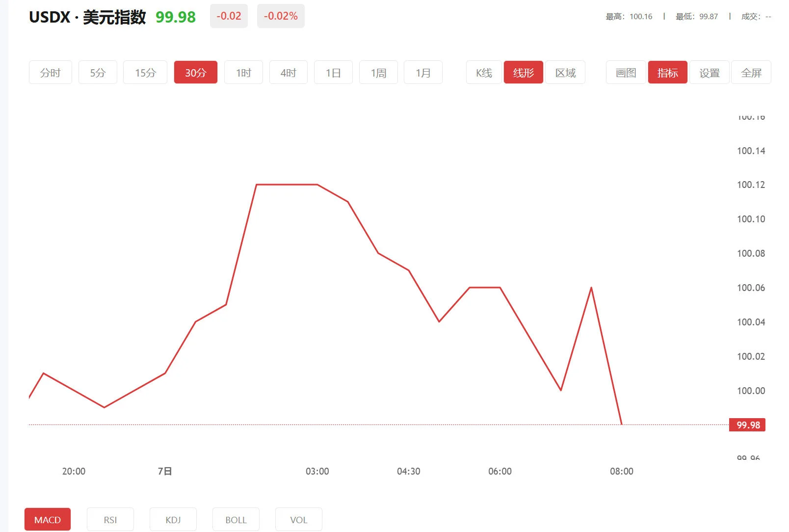
Task: Change chart type to 区域
Action: point(565,73)
